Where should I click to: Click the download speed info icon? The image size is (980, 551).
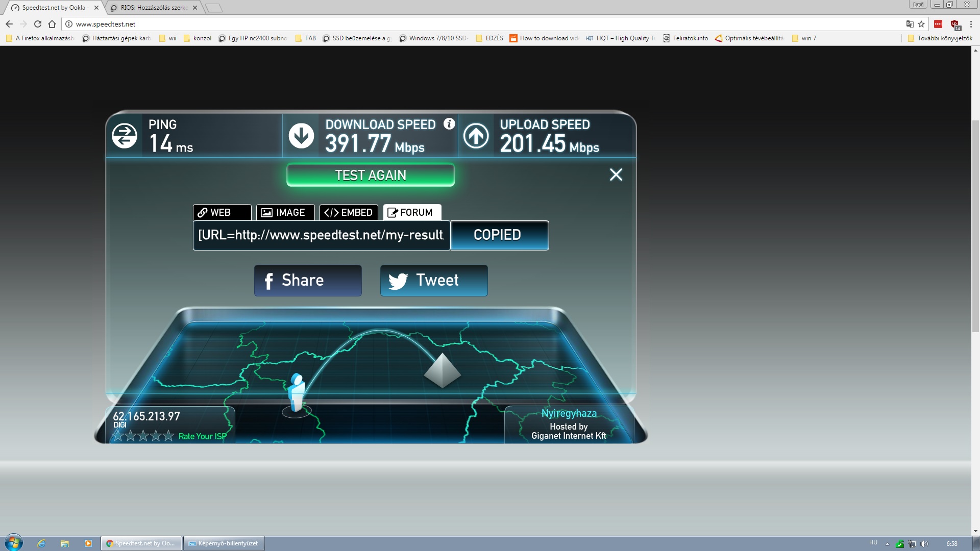(449, 124)
